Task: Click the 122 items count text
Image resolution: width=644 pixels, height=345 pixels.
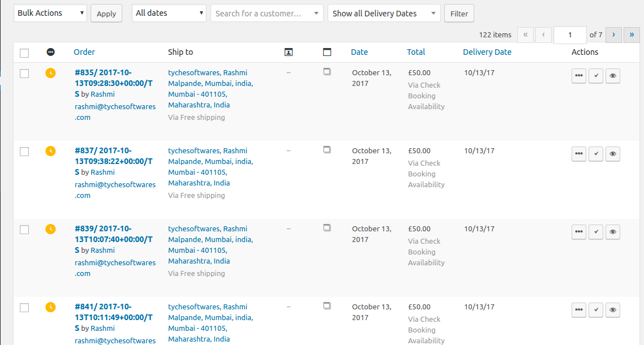Action: 495,35
